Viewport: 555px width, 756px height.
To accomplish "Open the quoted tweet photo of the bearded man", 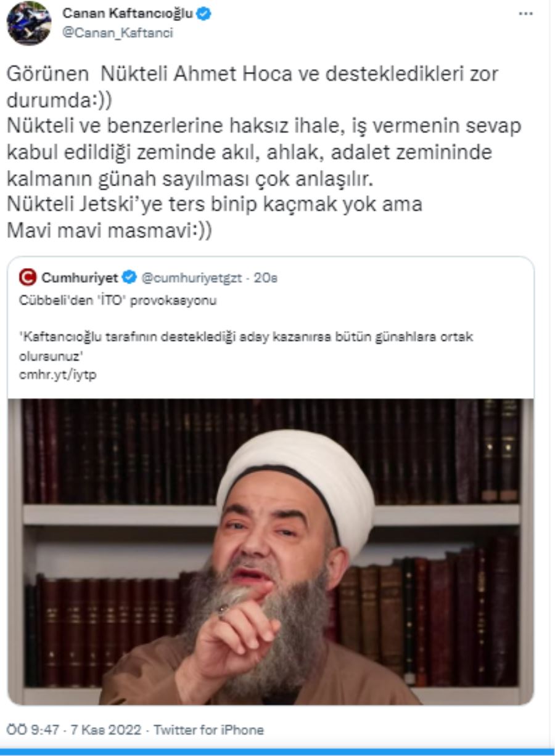I will point(271,551).
